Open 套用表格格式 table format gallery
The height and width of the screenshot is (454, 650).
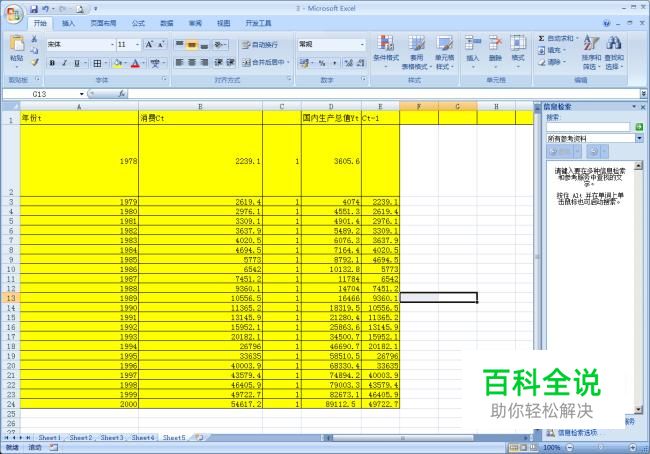(416, 52)
